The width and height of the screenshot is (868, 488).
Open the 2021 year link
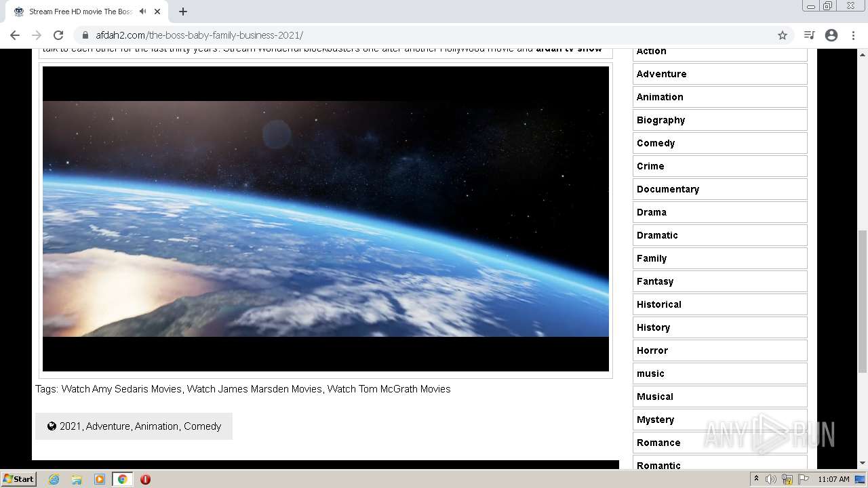click(x=70, y=426)
